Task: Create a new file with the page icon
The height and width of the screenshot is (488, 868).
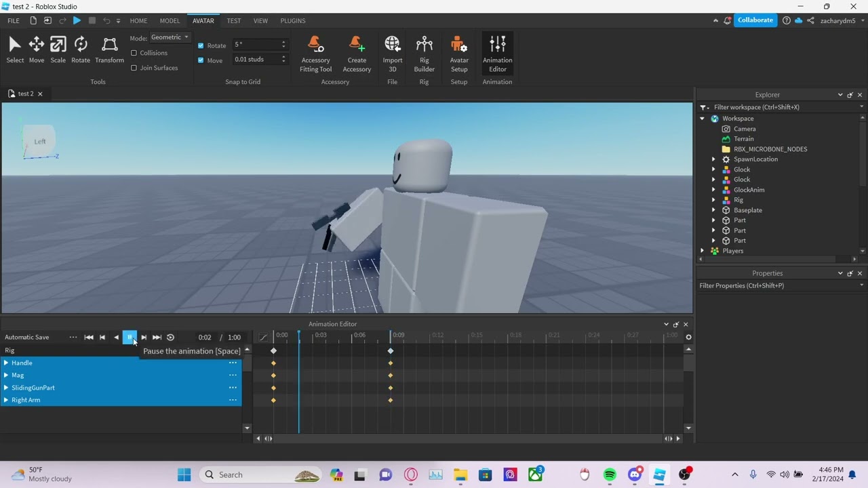Action: click(x=33, y=21)
